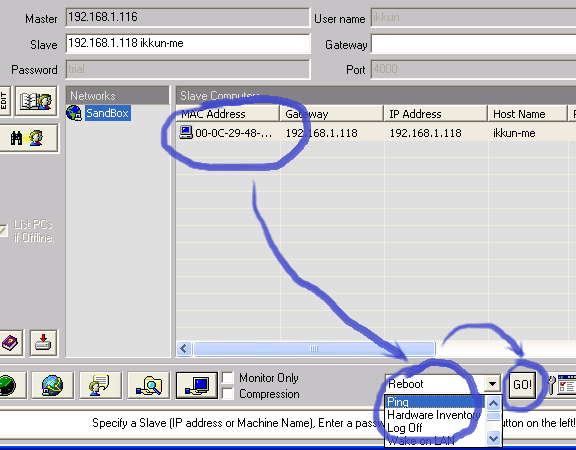Click the vertical EDIT button

[x=4, y=101]
